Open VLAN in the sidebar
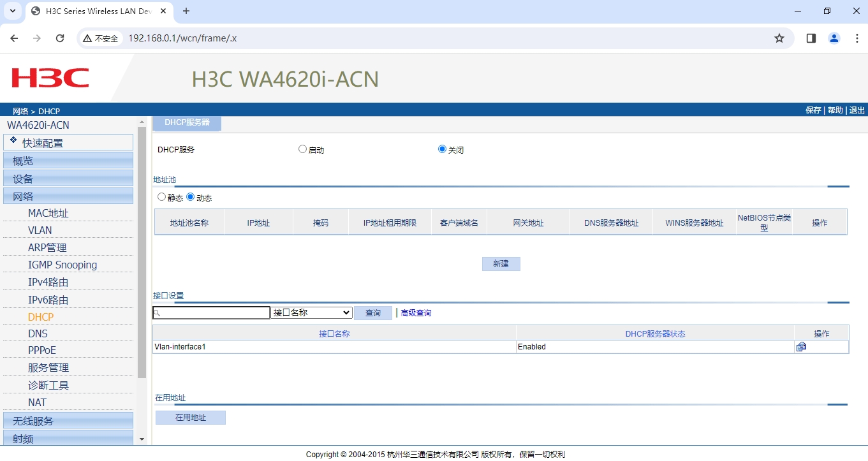Screen dimensions: 868x461 pyautogui.click(x=40, y=230)
